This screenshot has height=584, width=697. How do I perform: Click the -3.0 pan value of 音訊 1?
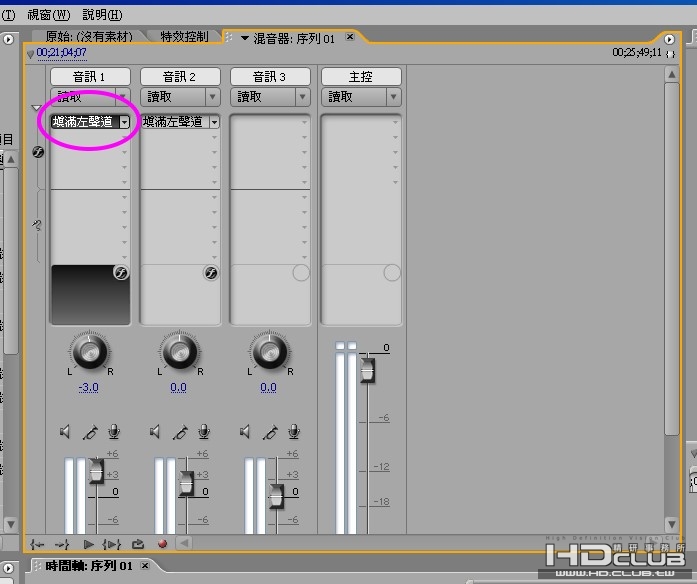(88, 388)
